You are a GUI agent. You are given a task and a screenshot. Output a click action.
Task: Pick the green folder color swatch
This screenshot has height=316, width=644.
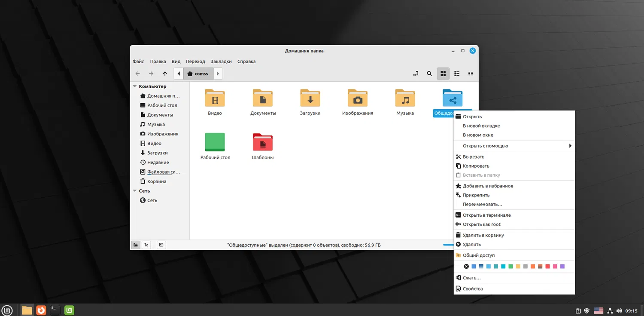pos(510,267)
